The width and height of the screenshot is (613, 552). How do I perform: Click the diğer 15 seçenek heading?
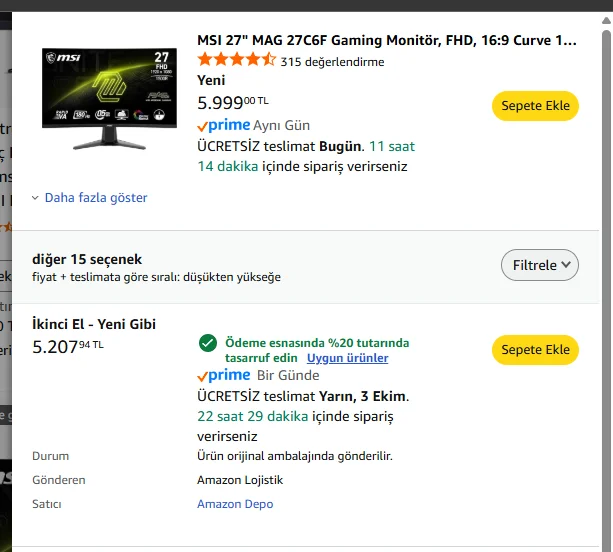tap(87, 259)
